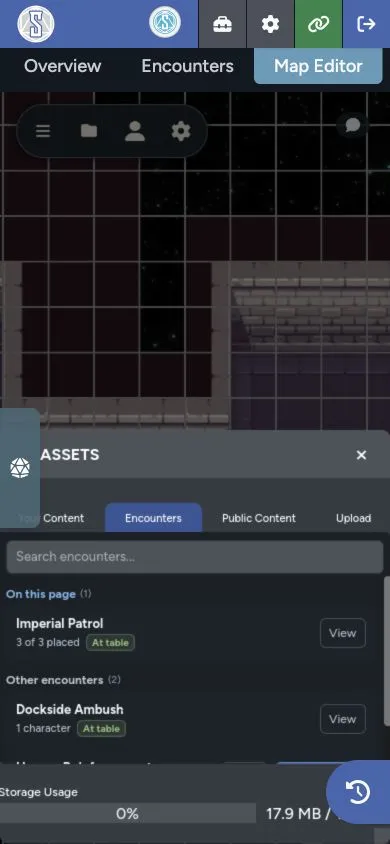This screenshot has width=390, height=844.
Task: Open the toolbox icon in header
Action: coord(222,24)
